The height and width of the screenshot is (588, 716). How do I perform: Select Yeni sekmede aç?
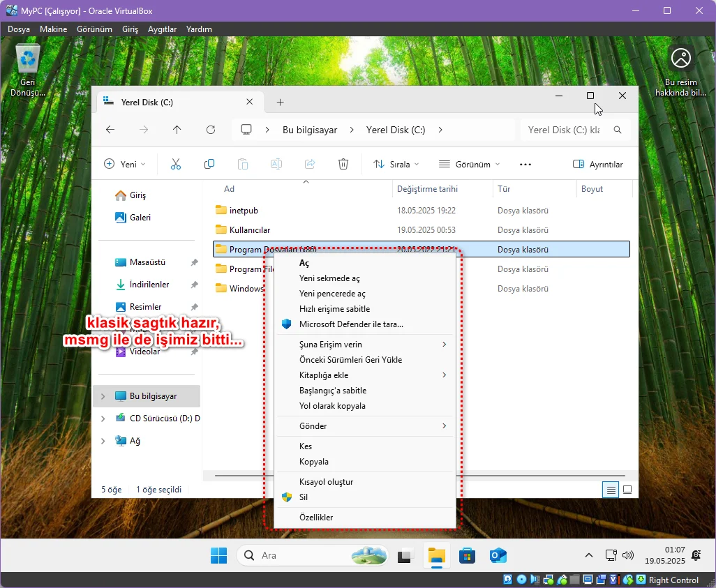[365, 278]
